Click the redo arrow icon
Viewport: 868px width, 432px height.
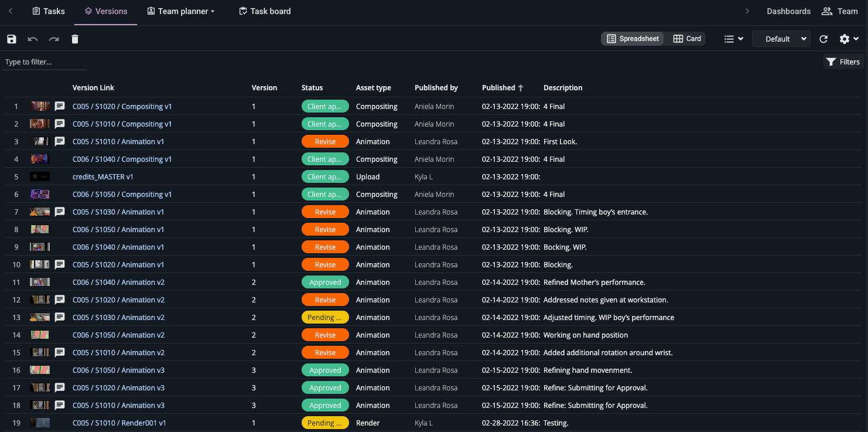(54, 39)
